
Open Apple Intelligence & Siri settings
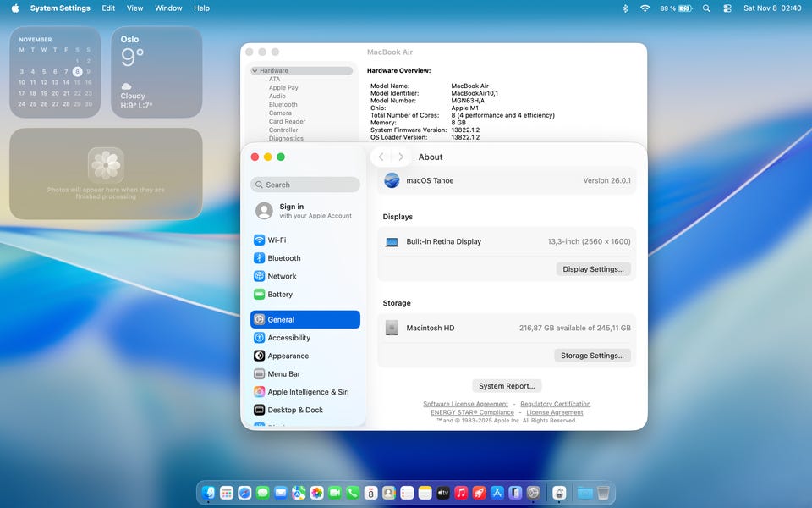coord(308,392)
